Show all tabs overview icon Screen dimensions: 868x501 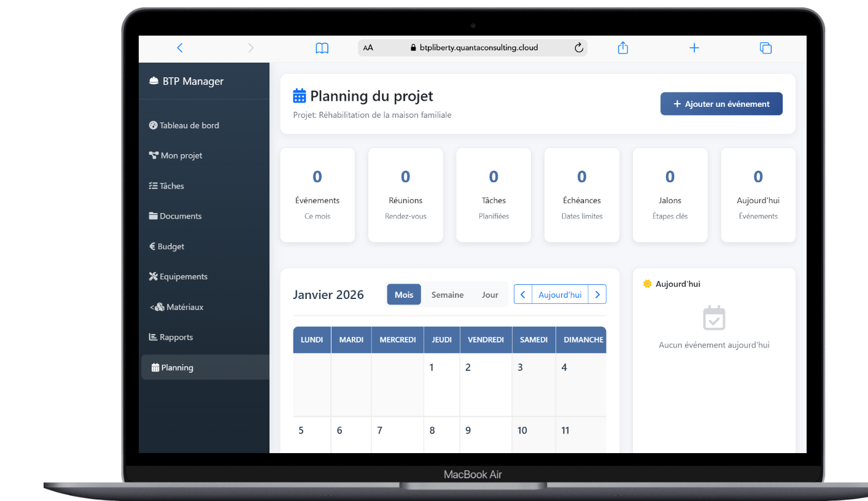[765, 48]
